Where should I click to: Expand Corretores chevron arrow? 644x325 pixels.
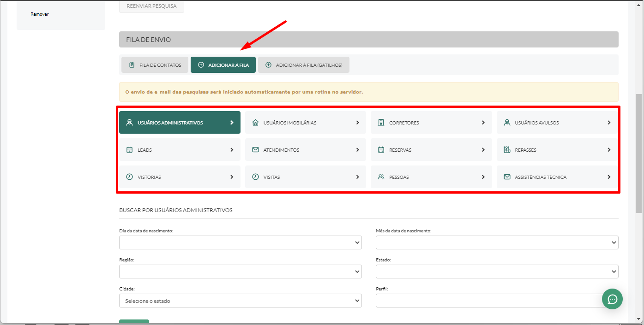pos(483,123)
